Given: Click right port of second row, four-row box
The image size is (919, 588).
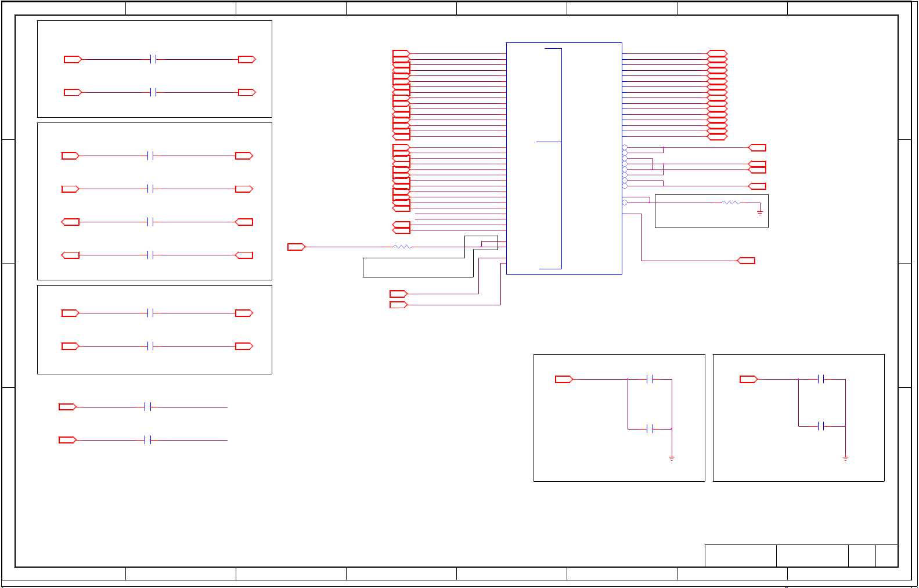Looking at the screenshot, I should pyautogui.click(x=244, y=189).
